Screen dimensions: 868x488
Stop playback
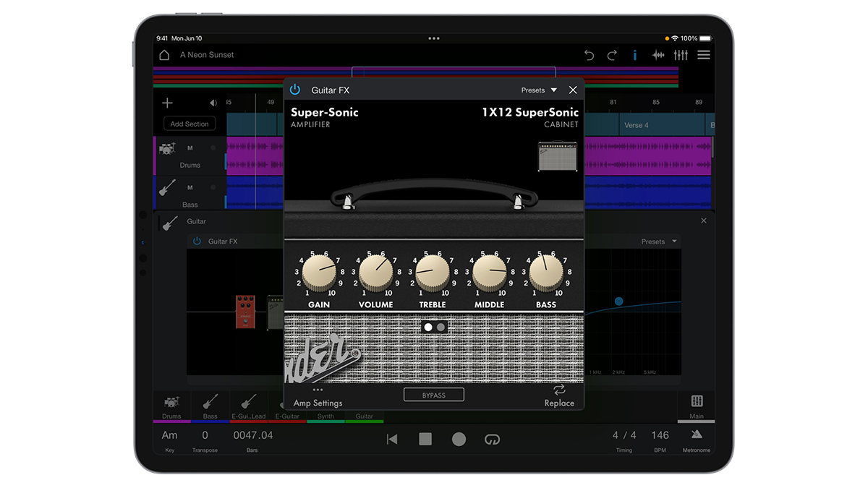pyautogui.click(x=425, y=439)
